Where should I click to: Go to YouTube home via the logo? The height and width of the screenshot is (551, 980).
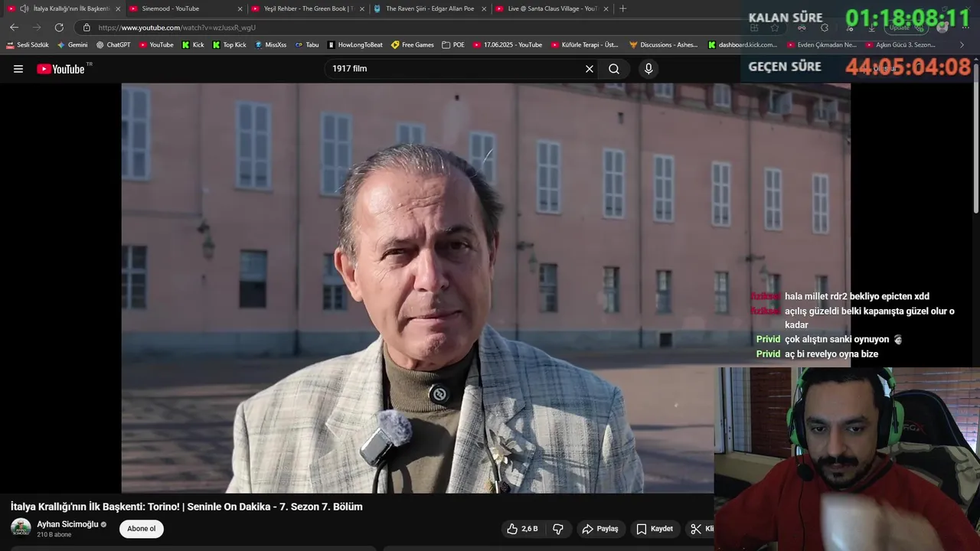click(x=60, y=69)
